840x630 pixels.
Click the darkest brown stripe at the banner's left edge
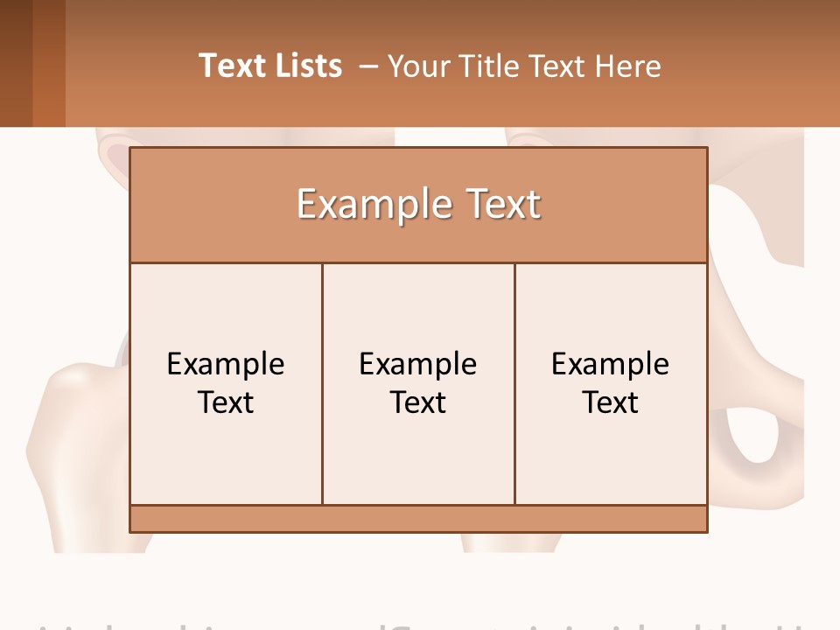pyautogui.click(x=16, y=63)
